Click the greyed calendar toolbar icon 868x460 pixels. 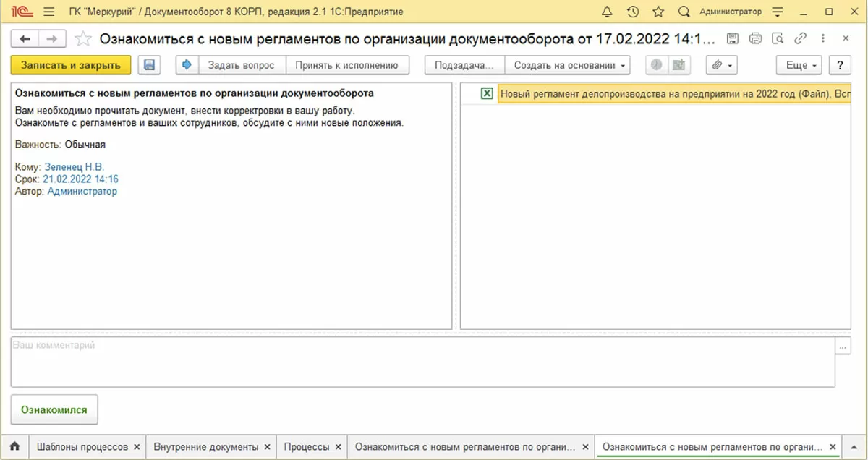coord(678,65)
